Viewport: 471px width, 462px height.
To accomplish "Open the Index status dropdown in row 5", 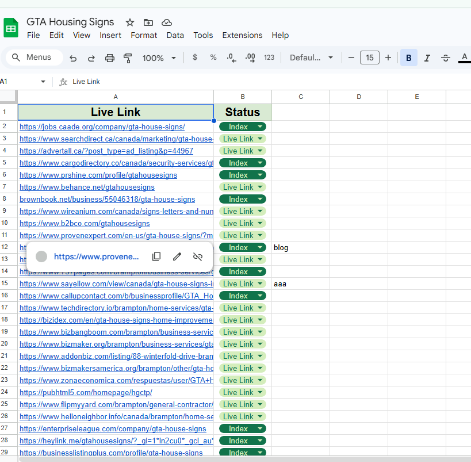I will click(242, 163).
